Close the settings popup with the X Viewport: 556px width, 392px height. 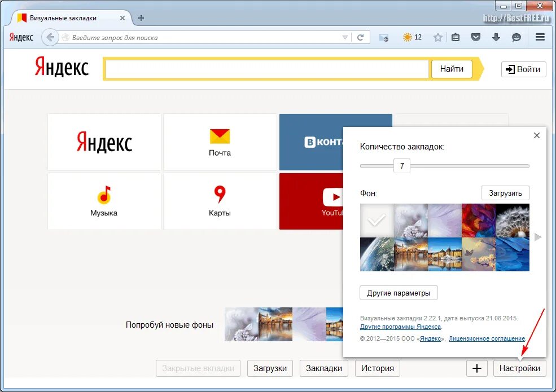[x=536, y=135]
